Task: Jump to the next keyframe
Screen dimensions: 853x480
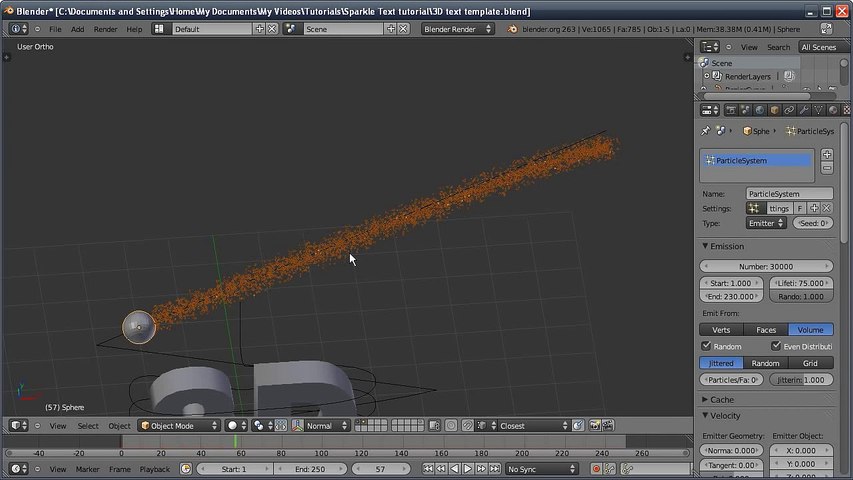Action: pyautogui.click(x=481, y=469)
